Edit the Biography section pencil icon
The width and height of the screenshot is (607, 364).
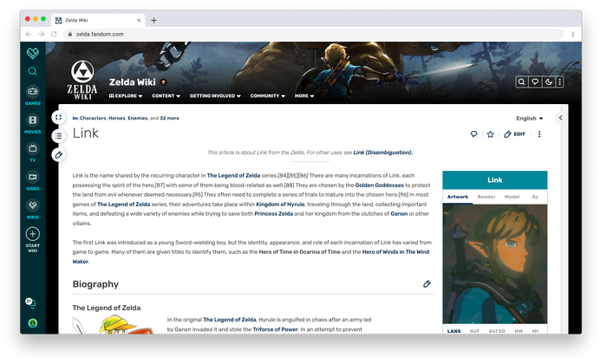(427, 284)
